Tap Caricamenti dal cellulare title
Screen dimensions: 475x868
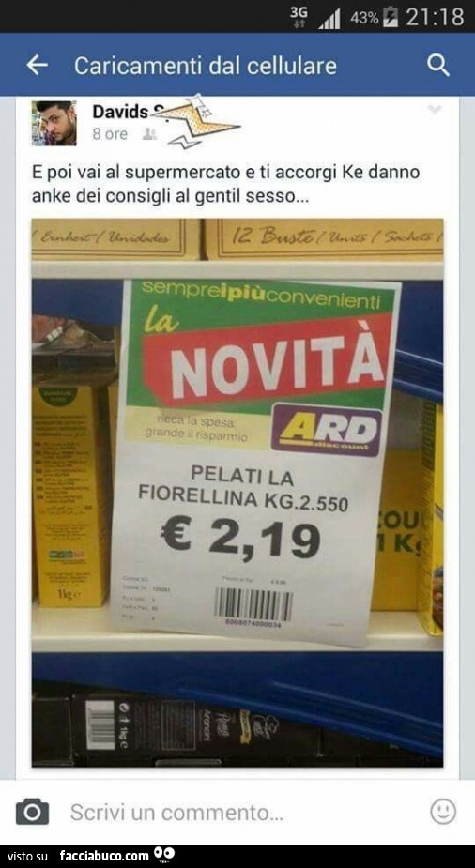[x=206, y=66]
